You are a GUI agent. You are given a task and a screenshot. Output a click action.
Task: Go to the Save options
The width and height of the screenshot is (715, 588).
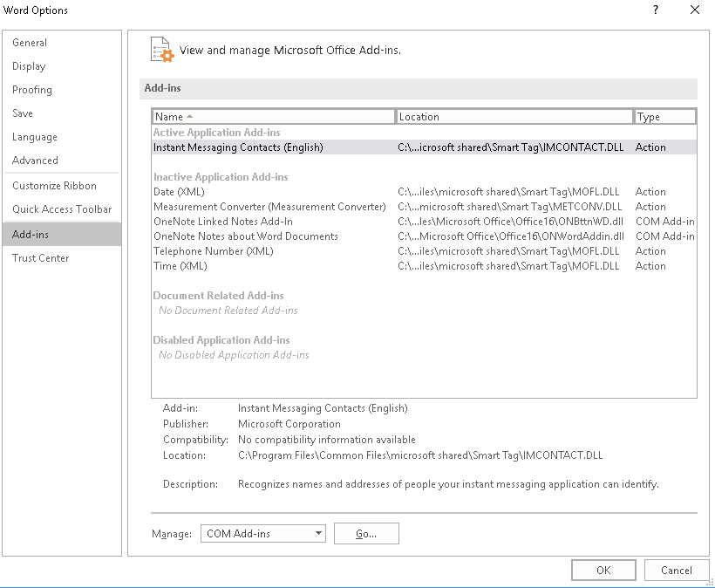click(62, 113)
